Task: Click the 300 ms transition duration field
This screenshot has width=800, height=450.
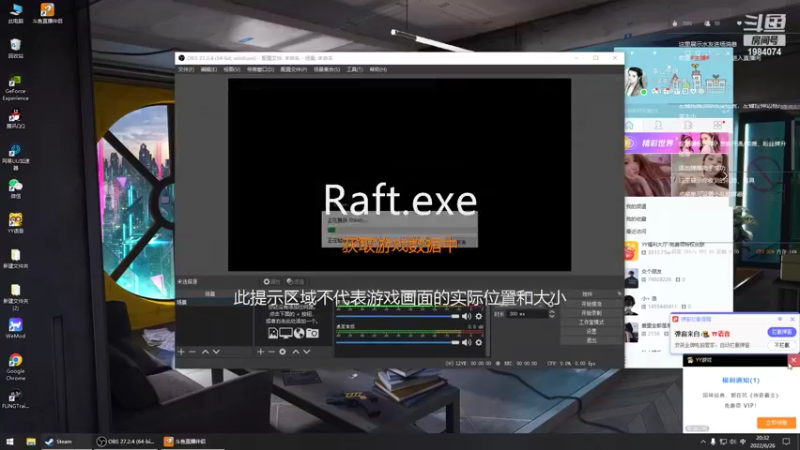Action: pyautogui.click(x=527, y=314)
